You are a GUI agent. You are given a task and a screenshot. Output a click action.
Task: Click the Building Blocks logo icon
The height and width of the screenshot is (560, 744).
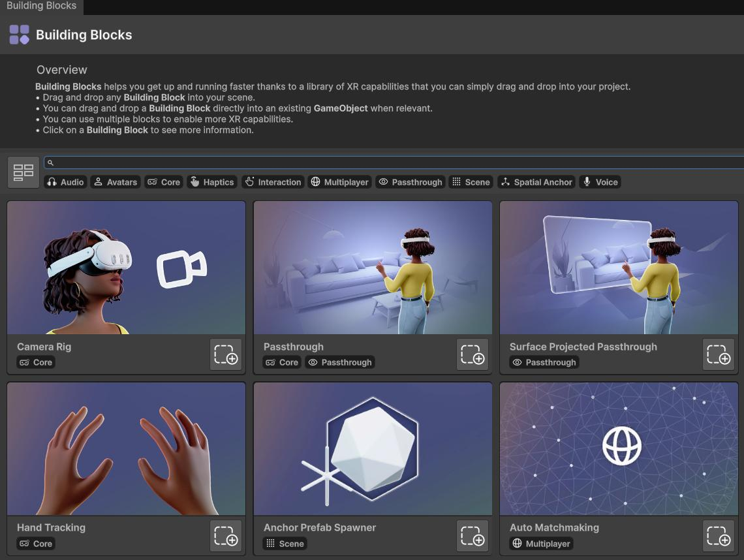click(20, 35)
